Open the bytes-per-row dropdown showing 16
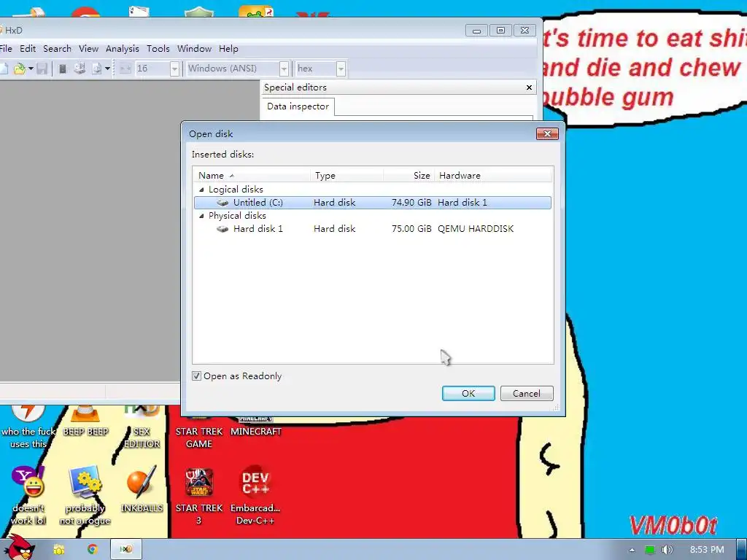This screenshot has height=560, width=747. [x=174, y=69]
